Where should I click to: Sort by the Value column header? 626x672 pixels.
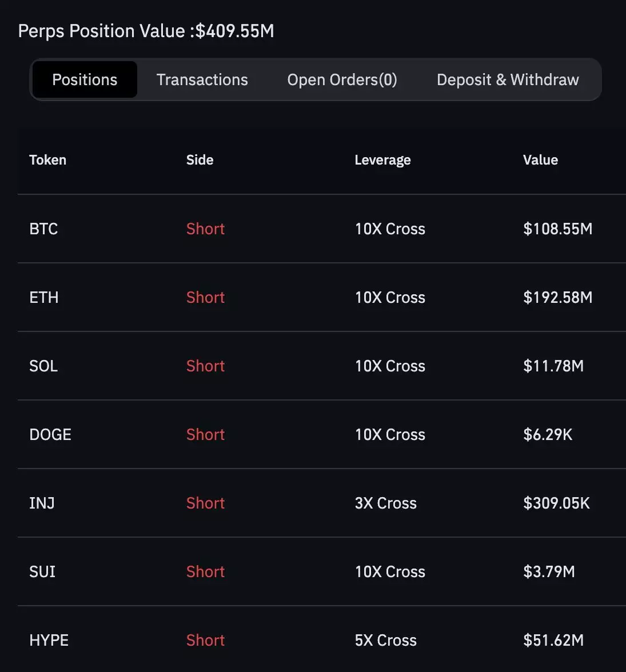coord(540,160)
